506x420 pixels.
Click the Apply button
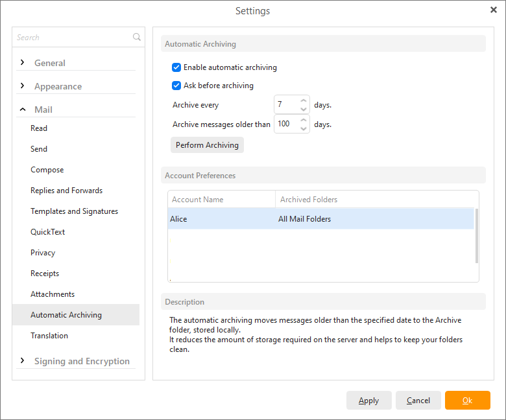tap(369, 401)
